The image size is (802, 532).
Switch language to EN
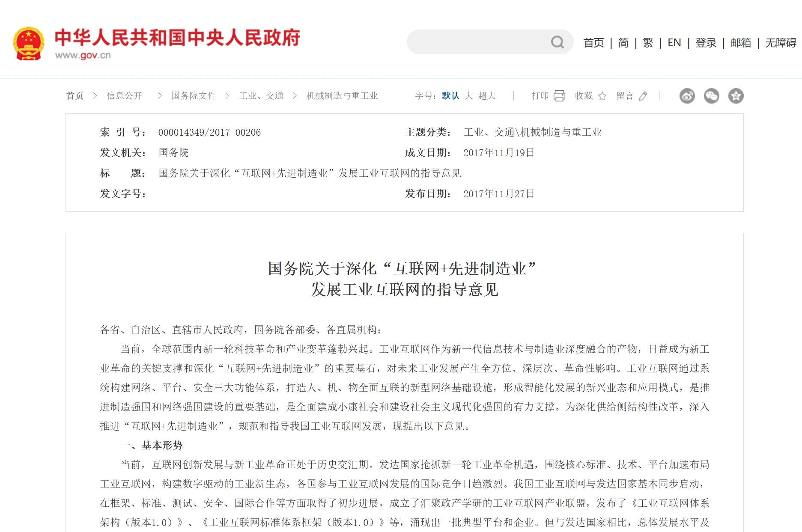[x=674, y=43]
